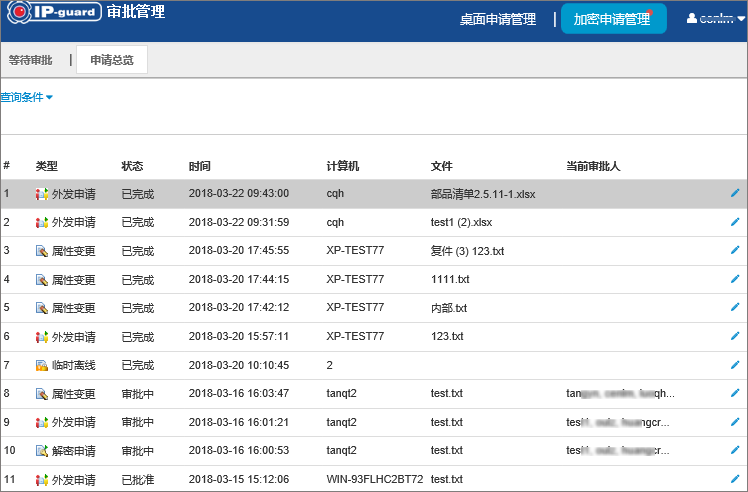This screenshot has width=748, height=492.
Task: Click the 状态 column header
Action: tap(132, 166)
